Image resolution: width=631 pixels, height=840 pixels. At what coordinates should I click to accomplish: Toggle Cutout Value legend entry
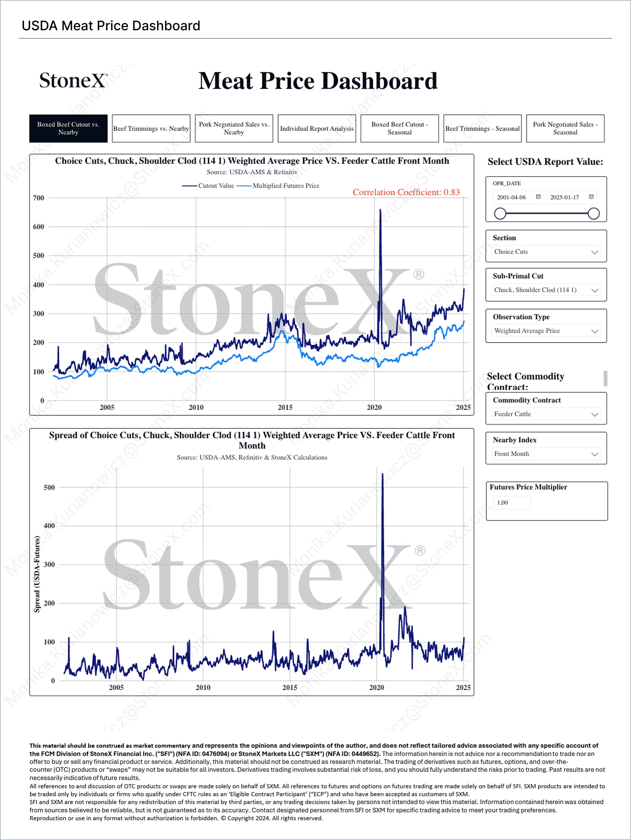click(208, 186)
